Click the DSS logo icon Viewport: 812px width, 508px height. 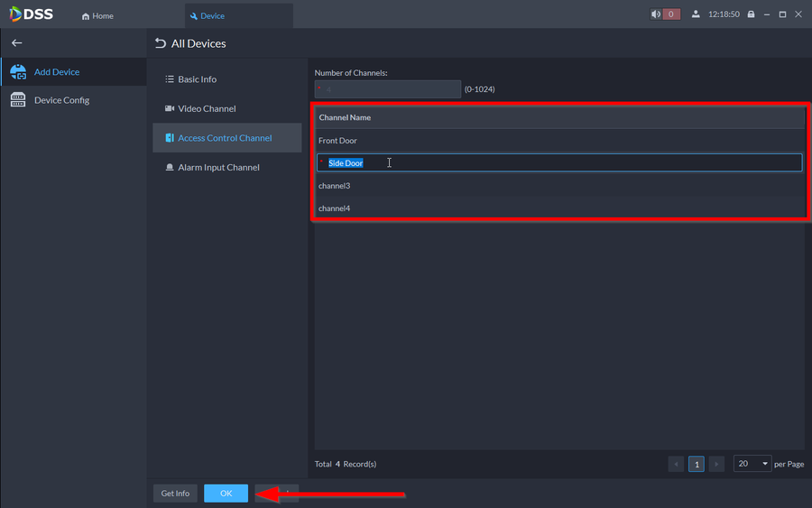[x=16, y=14]
